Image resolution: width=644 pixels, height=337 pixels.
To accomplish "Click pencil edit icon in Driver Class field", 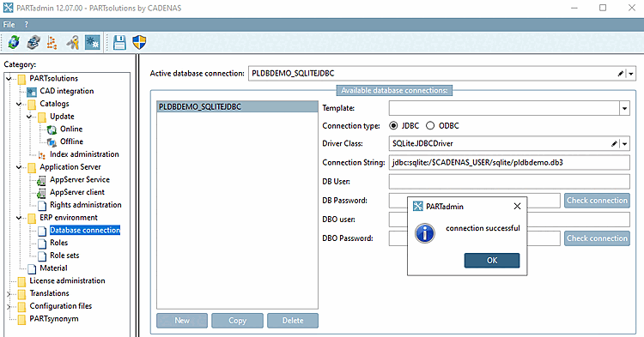I will (x=614, y=143).
